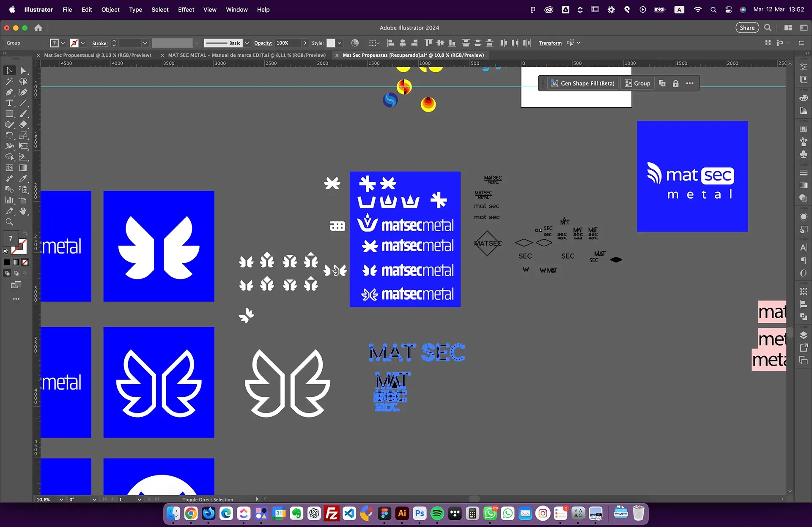Select the Perspective Grid tool
This screenshot has height=527, width=812.
pos(23,157)
